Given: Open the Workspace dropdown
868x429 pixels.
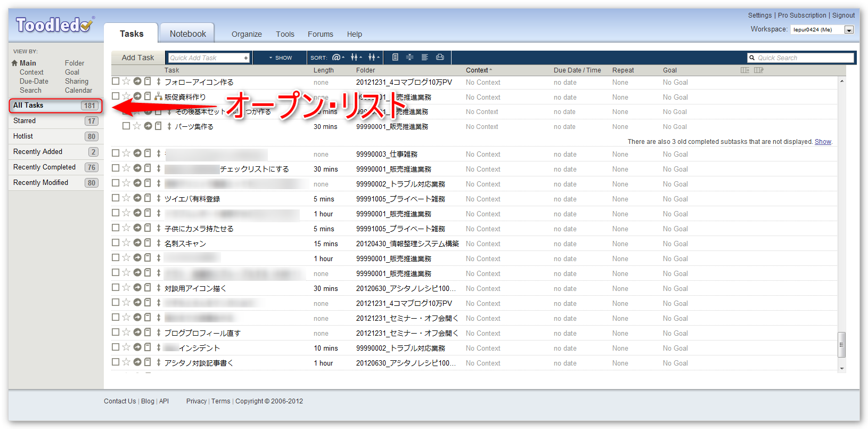Looking at the screenshot, I should click(x=849, y=30).
